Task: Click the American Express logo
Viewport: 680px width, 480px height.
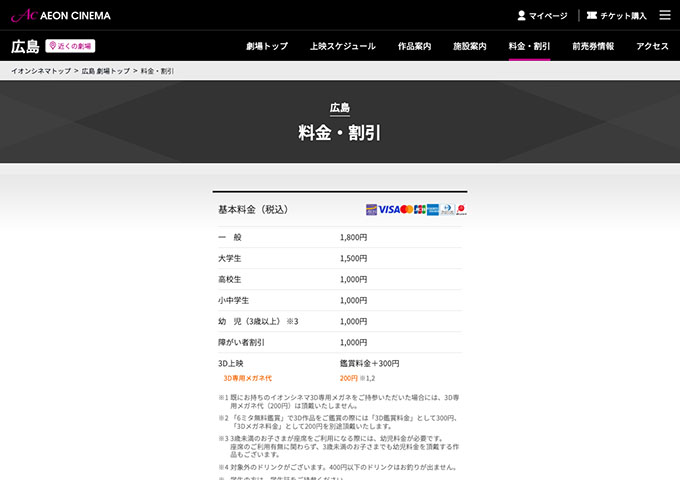Action: pos(433,209)
